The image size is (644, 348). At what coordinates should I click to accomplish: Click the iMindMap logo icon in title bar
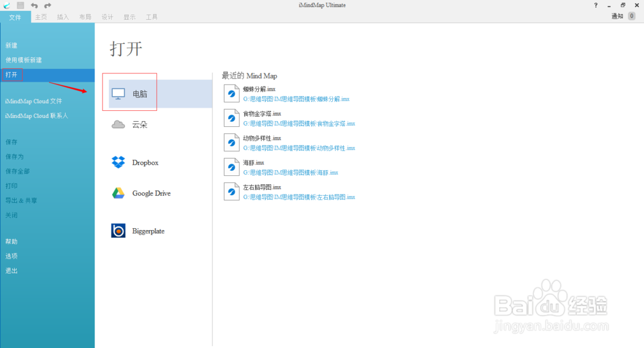7,5
